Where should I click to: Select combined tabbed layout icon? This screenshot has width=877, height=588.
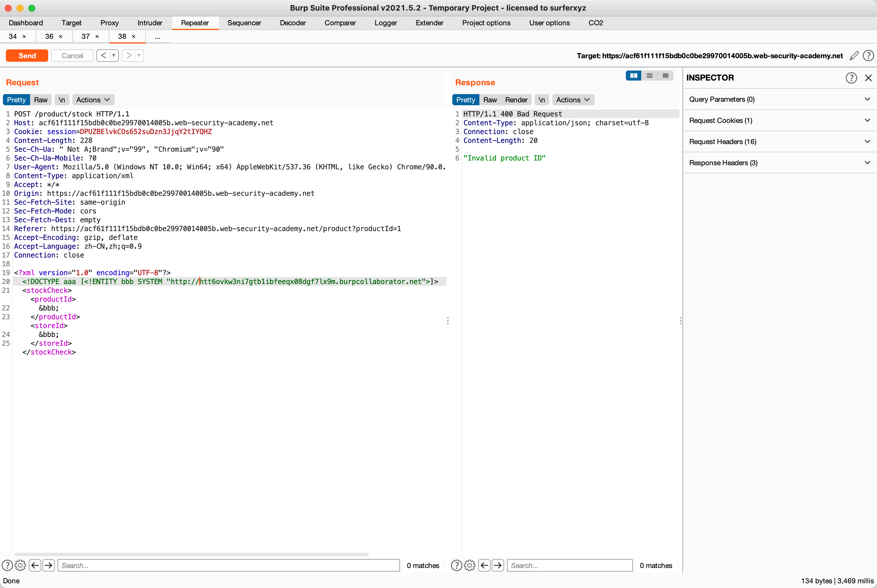pos(666,76)
